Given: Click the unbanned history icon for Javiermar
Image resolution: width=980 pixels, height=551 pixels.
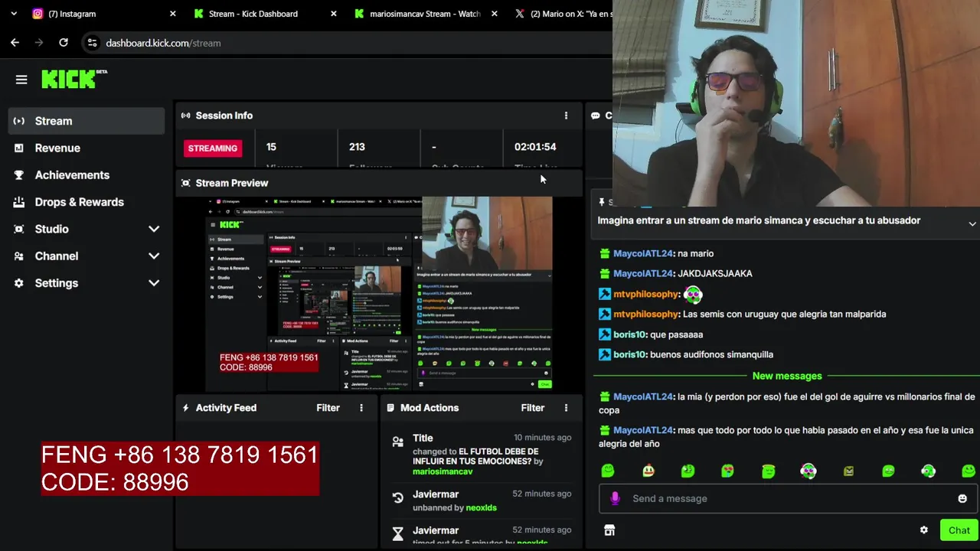Looking at the screenshot, I should click(397, 498).
